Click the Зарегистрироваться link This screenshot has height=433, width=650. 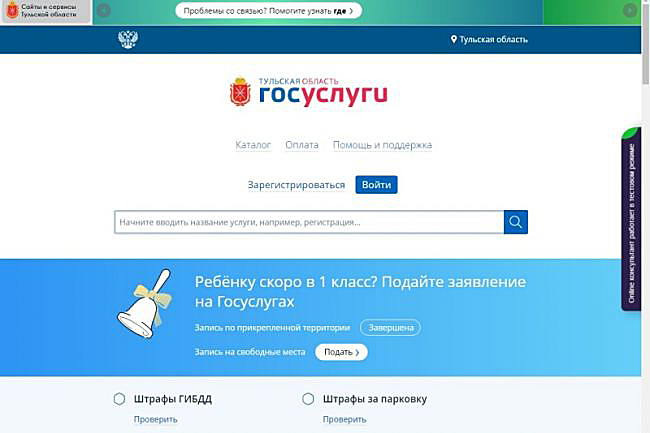coord(296,185)
